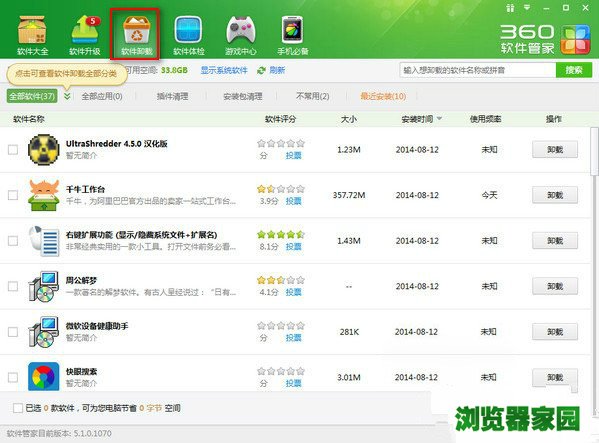Tick checkbox for 周公解梦
The height and width of the screenshot is (443, 599).
(13, 286)
